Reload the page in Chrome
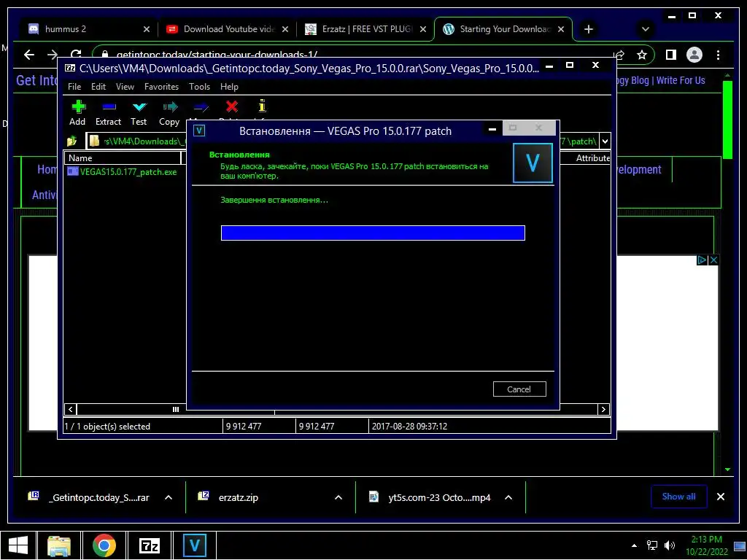 pos(76,54)
